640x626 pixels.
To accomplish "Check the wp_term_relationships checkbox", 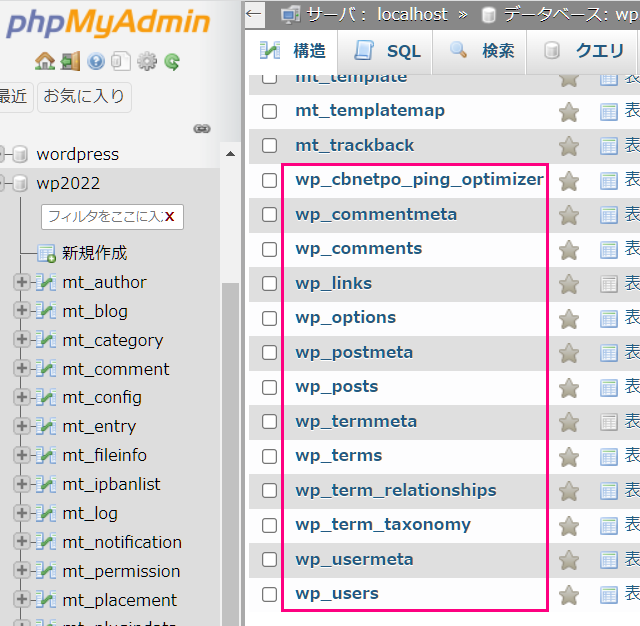I will click(x=269, y=491).
